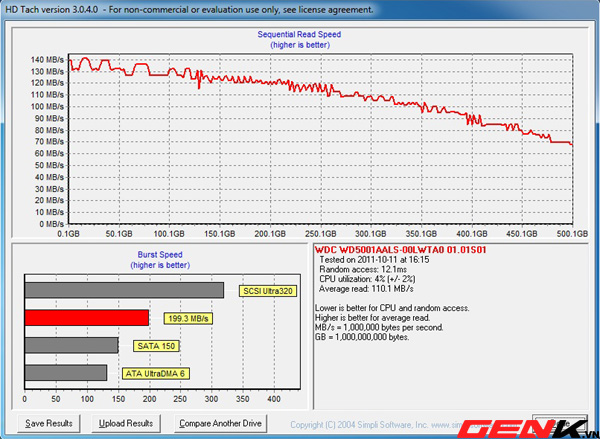The image size is (600, 439).
Task: Click the Save Results button
Action: (49, 423)
